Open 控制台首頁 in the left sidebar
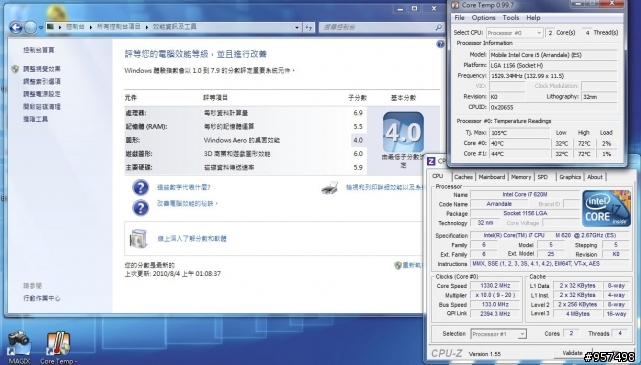The width and height of the screenshot is (641, 365). pyautogui.click(x=39, y=50)
